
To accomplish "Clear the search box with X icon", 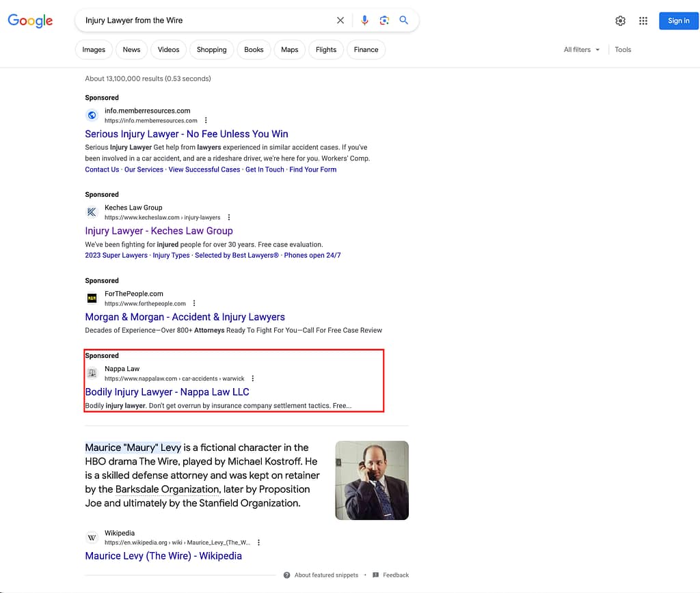I will tap(340, 20).
